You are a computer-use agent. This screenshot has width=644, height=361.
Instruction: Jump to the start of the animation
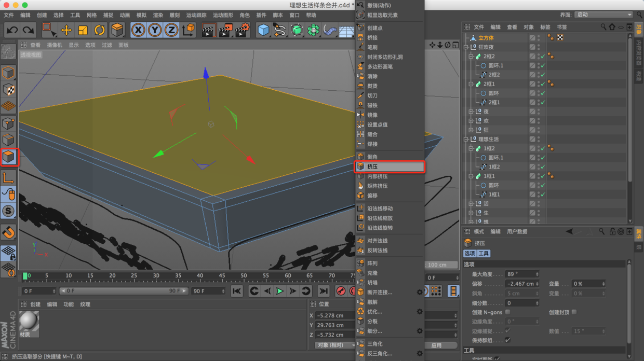pyautogui.click(x=237, y=291)
